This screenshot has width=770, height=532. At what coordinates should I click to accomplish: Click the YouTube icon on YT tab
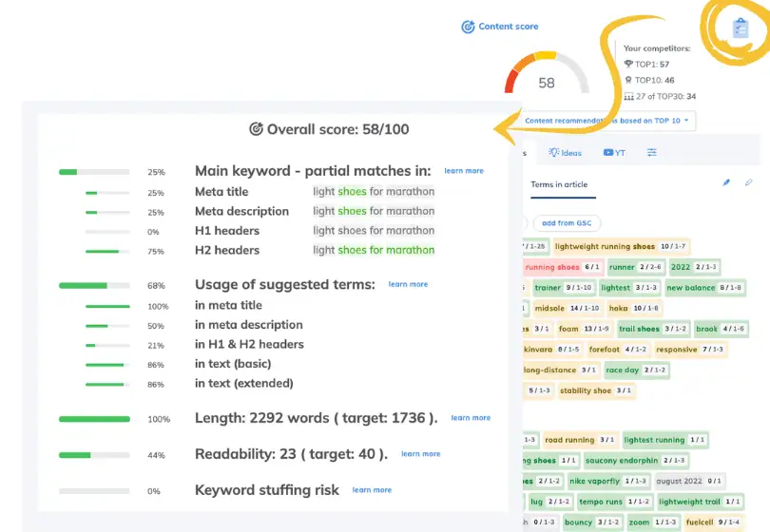607,152
